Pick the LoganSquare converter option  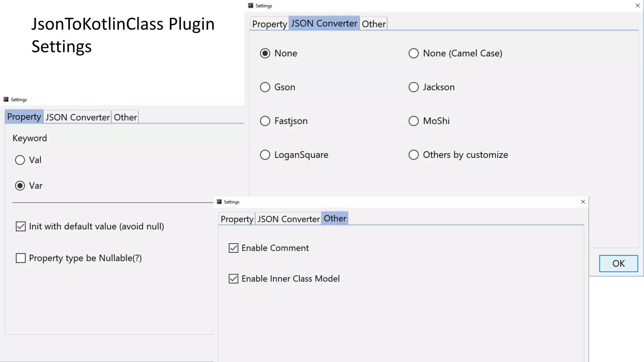(265, 155)
